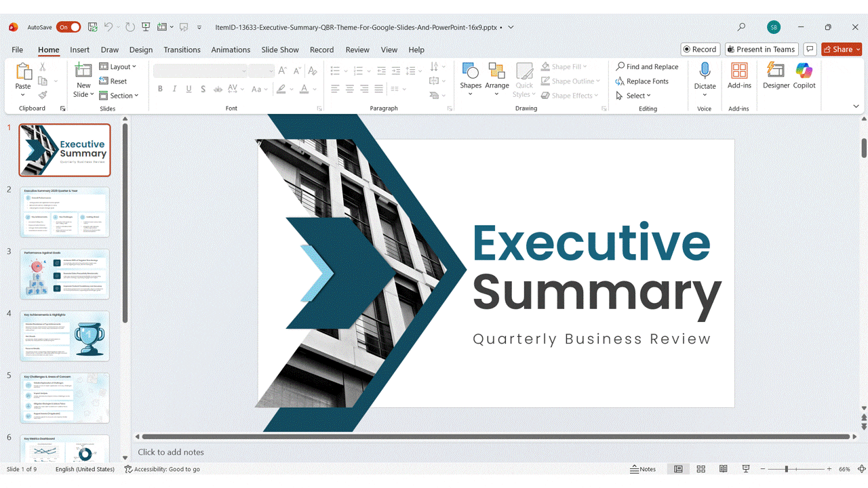The height and width of the screenshot is (488, 868).
Task: Start Slide Show from status bar
Action: click(746, 469)
